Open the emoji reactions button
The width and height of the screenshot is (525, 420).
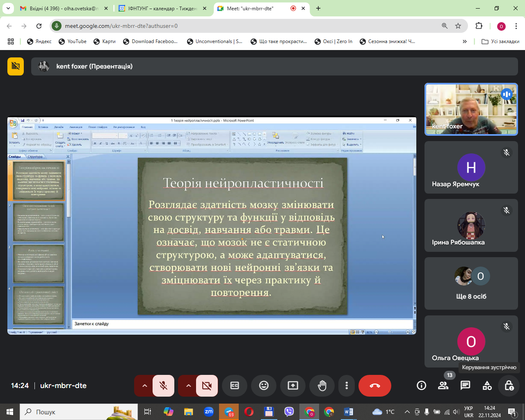[264, 386]
